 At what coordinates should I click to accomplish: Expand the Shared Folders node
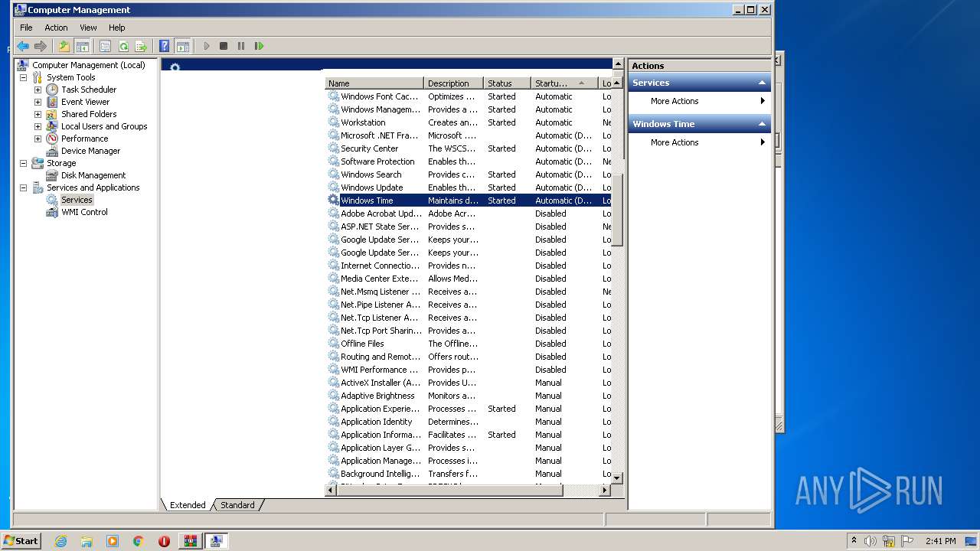[x=38, y=114]
